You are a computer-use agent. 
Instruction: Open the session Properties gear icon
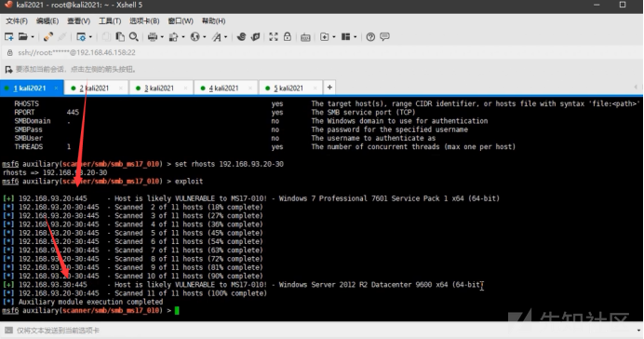[81, 37]
